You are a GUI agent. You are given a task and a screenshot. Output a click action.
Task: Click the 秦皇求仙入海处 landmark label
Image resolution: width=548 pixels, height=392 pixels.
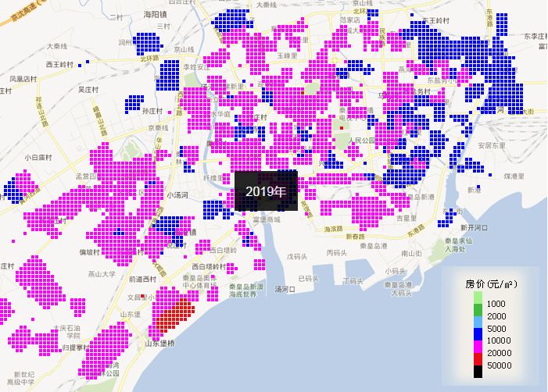click(x=458, y=244)
